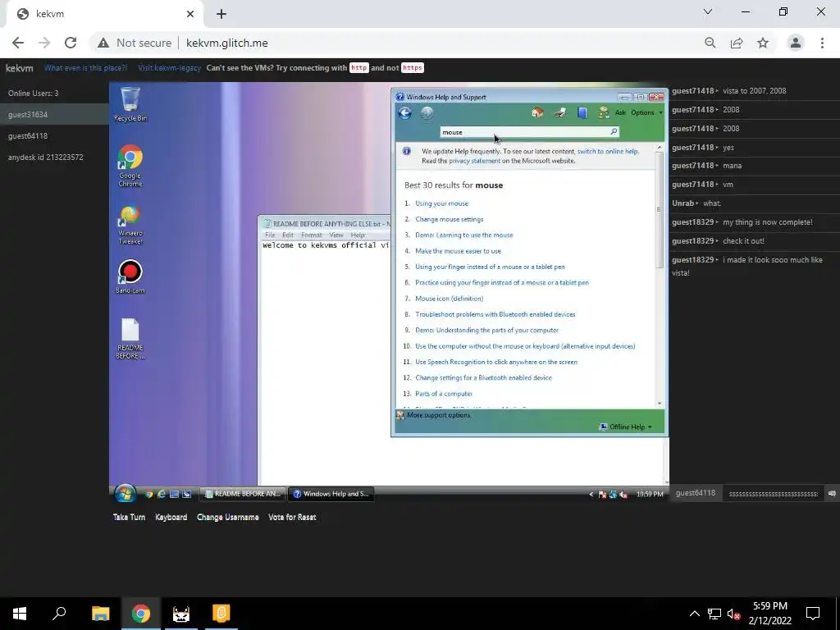This screenshot has height=630, width=840.
Task: Click Vote for Reset
Action: [292, 517]
